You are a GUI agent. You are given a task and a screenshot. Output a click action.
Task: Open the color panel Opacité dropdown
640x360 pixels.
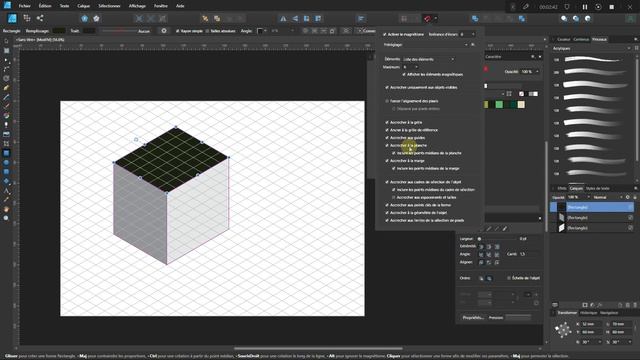tap(530, 72)
